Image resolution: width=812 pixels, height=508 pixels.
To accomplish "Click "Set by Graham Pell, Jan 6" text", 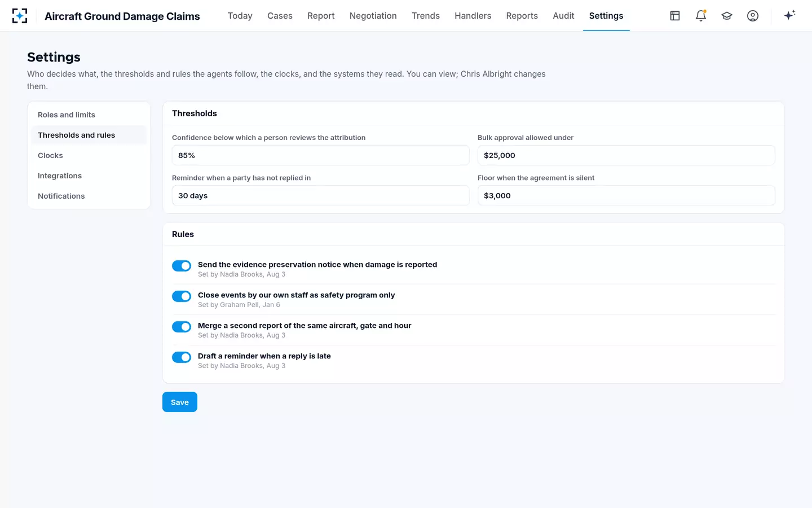I will (239, 305).
